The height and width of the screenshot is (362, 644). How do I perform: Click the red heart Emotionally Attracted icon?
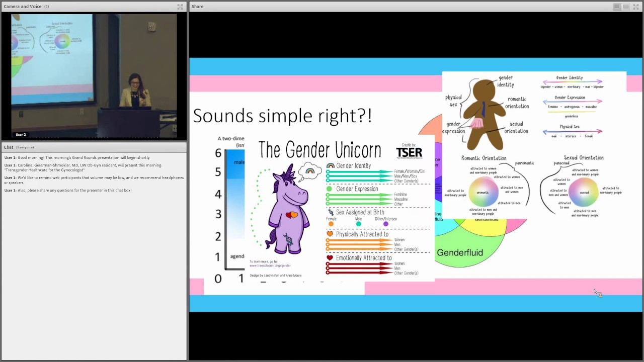coord(330,258)
